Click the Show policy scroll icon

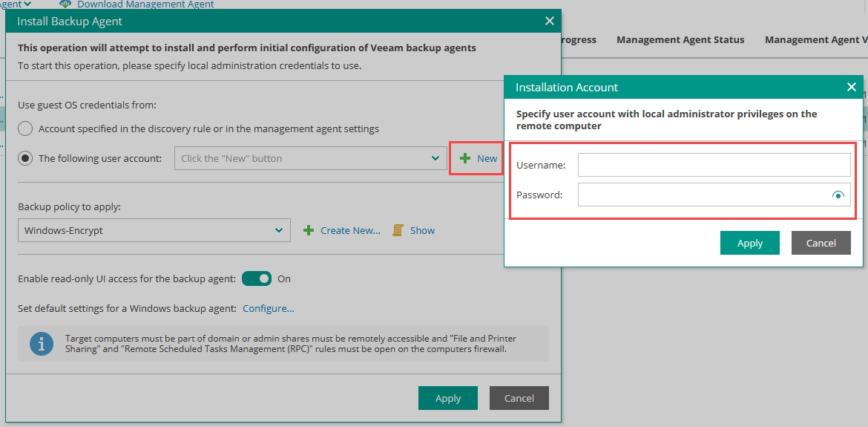click(x=398, y=230)
